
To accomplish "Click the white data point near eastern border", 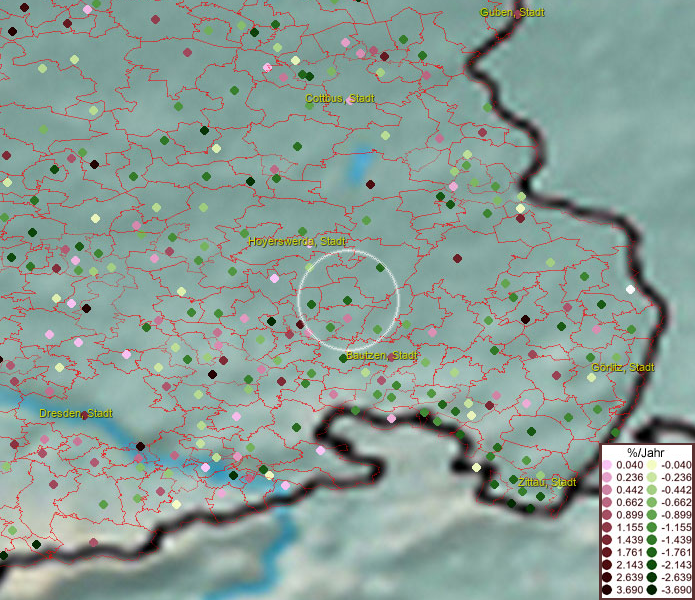I will point(630,289).
